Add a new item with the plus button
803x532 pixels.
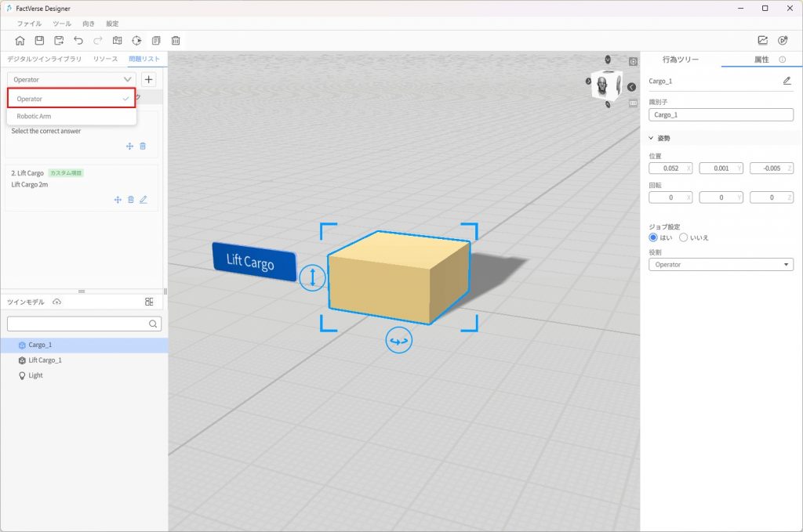(149, 79)
